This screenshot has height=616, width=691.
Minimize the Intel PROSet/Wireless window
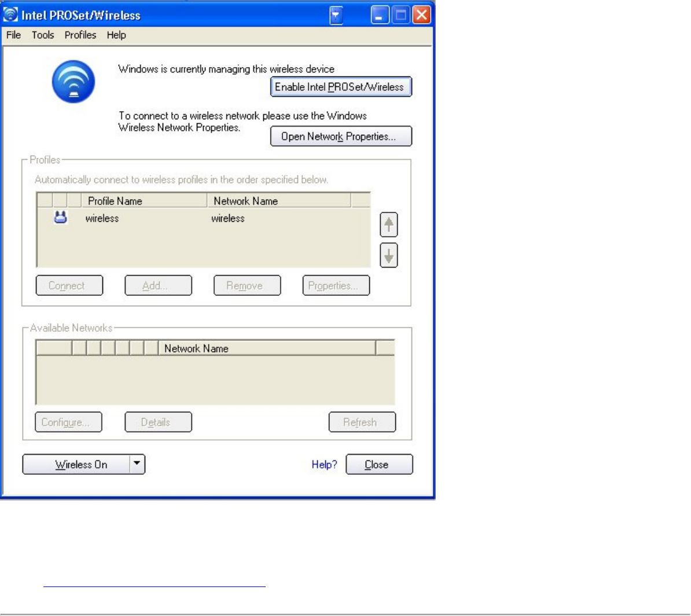[x=380, y=15]
